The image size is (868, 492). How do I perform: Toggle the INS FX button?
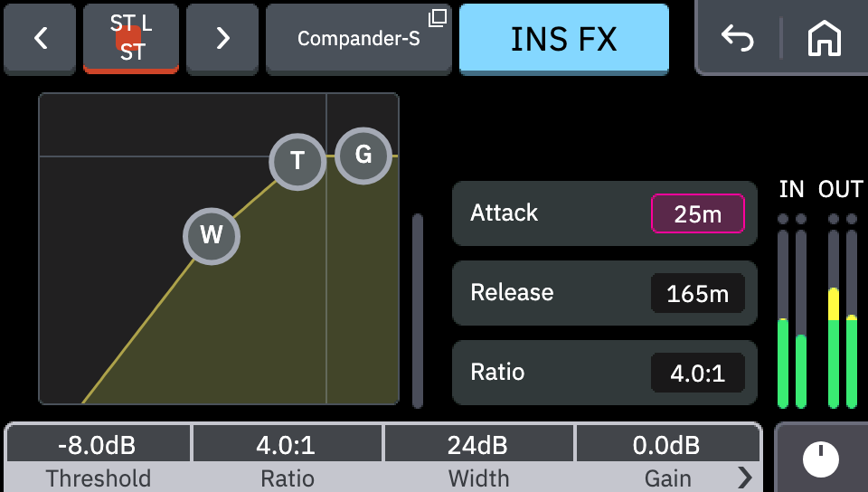pyautogui.click(x=564, y=39)
